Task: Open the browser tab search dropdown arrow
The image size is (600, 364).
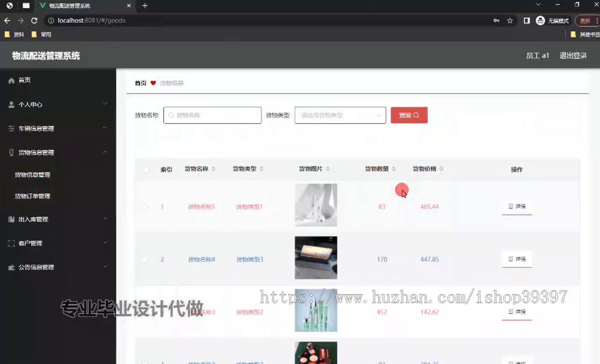Action: 538,5
